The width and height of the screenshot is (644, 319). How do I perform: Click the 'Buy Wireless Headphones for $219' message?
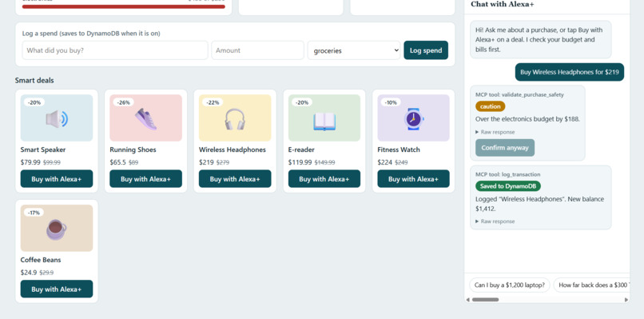[569, 72]
